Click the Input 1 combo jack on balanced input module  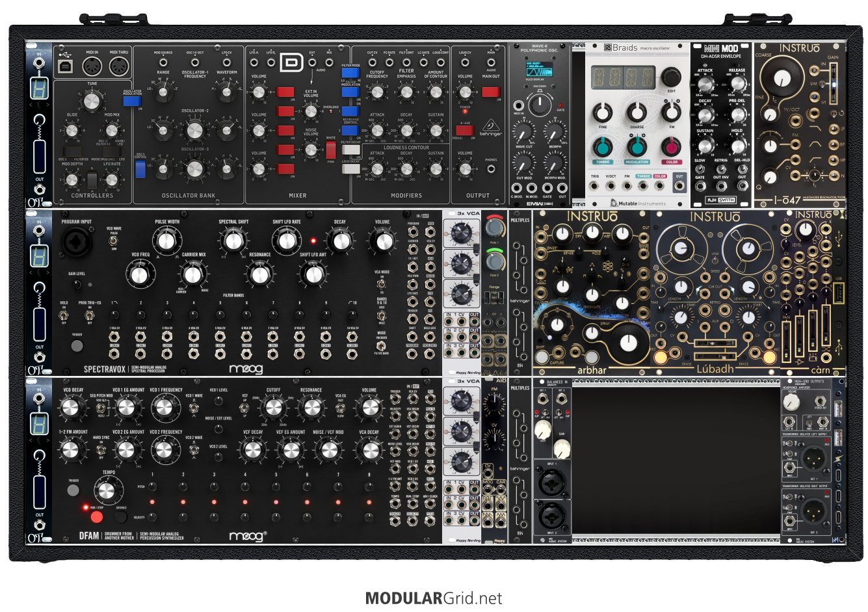point(552,483)
